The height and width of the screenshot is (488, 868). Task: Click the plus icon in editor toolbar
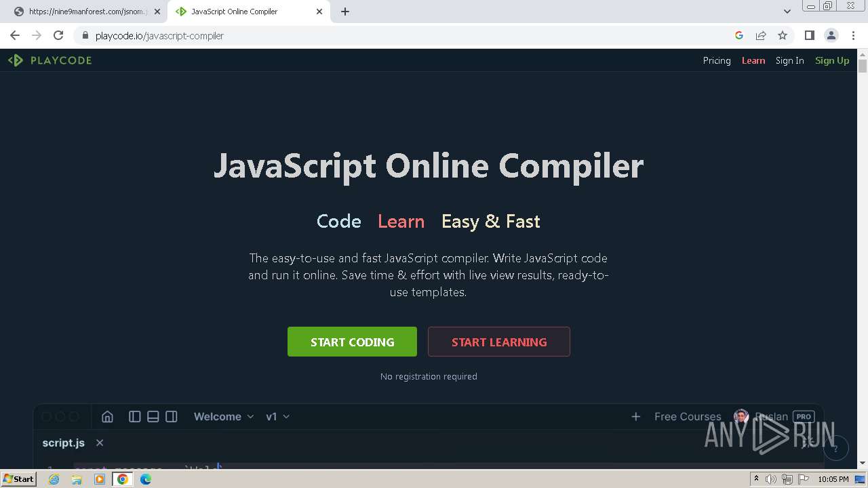(635, 417)
